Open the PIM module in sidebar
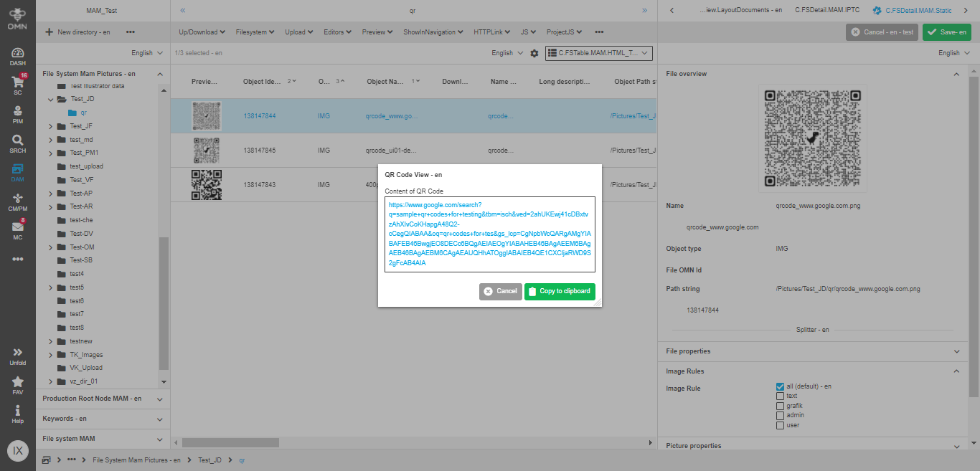Image resolution: width=980 pixels, height=471 pixels. point(17,111)
